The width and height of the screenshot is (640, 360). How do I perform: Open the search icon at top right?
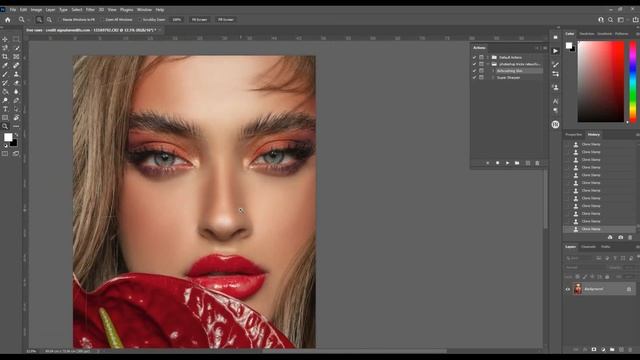click(610, 20)
